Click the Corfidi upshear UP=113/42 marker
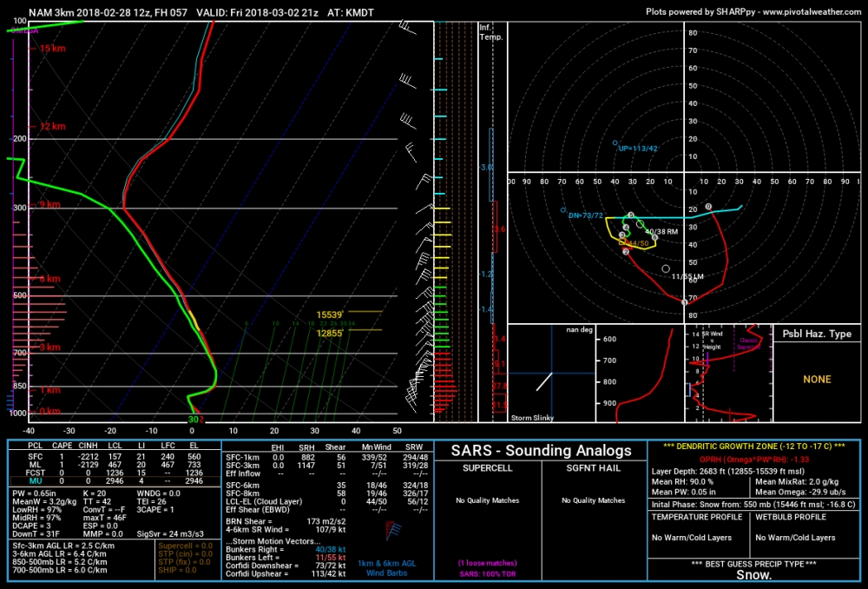The height and width of the screenshot is (589, 868). click(x=615, y=143)
